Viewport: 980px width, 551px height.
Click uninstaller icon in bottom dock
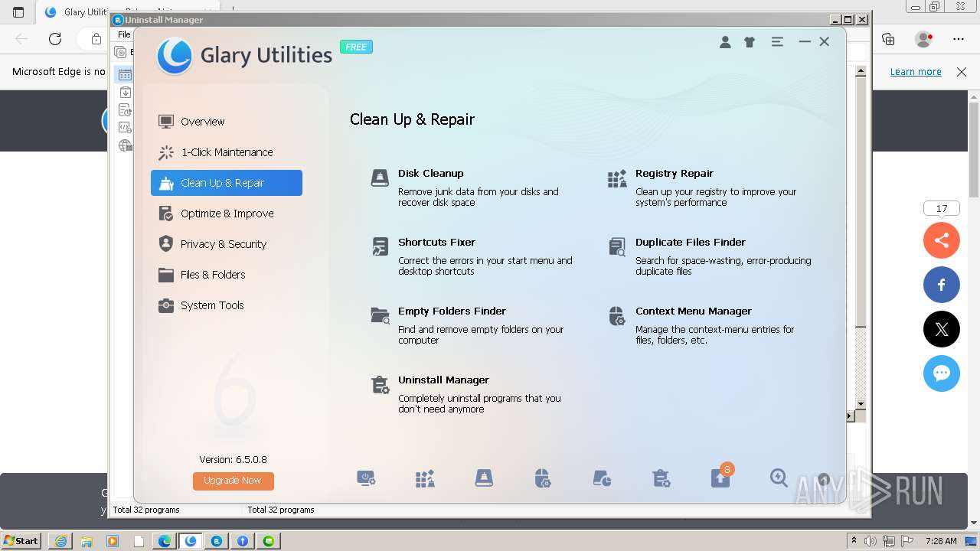pyautogui.click(x=661, y=479)
